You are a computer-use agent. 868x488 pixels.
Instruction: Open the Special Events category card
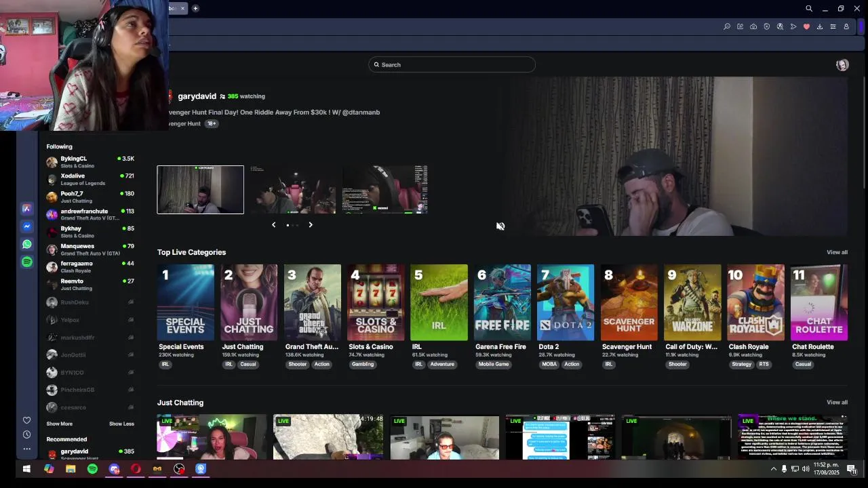pos(185,302)
